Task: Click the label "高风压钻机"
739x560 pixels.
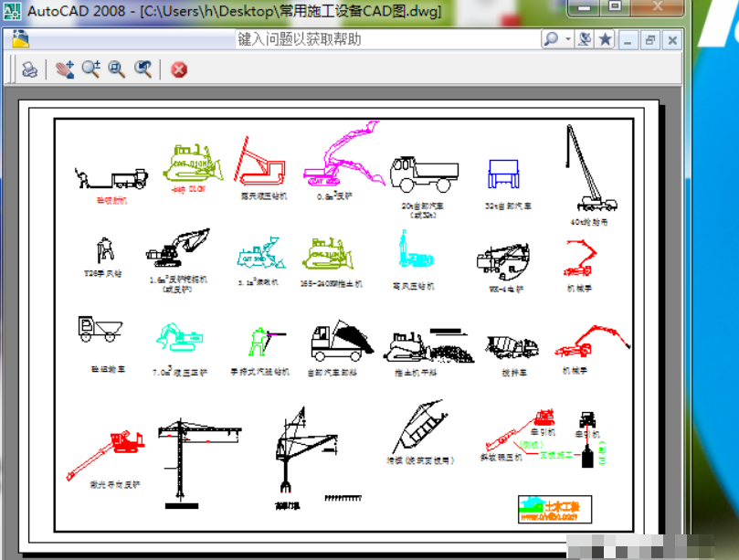Action: click(x=413, y=286)
